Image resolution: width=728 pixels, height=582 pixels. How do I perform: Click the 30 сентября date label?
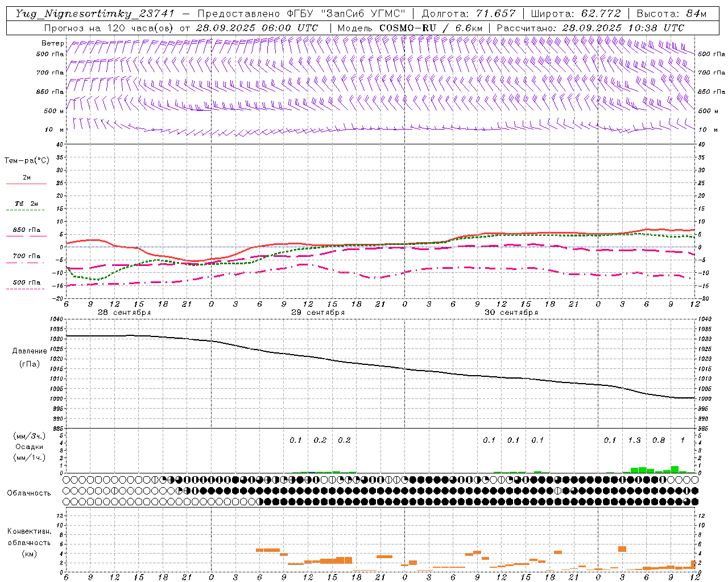tap(511, 313)
